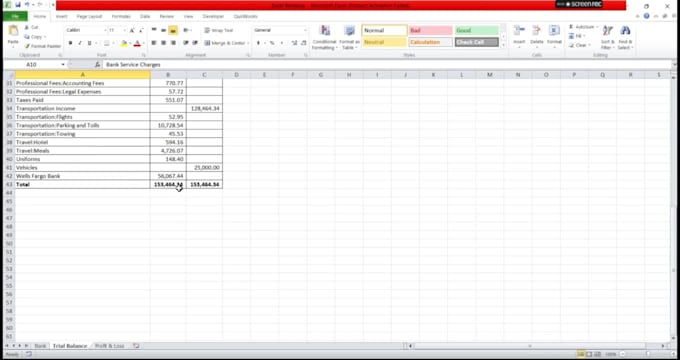Viewport: 680px width, 360px height.
Task: Open the Font name Calibri dropdown
Action: (105, 30)
